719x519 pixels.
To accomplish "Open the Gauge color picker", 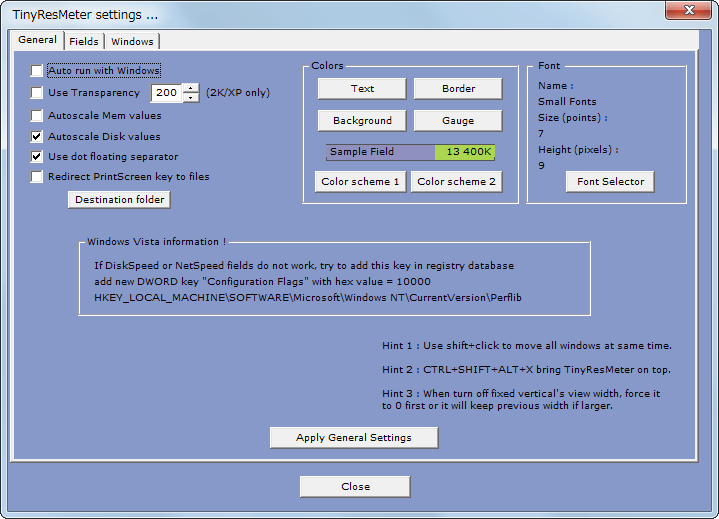I will tap(458, 121).
